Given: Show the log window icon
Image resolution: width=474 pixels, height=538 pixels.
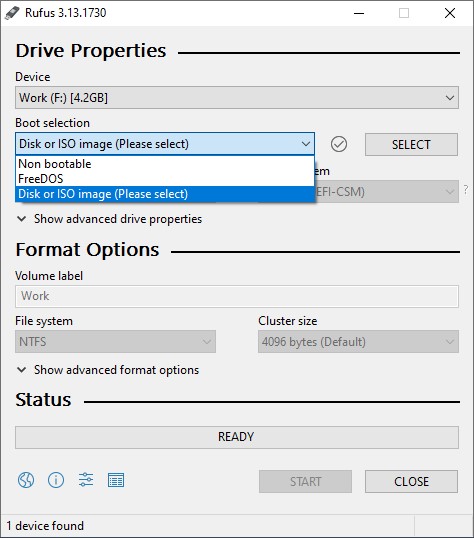Looking at the screenshot, I should coord(116,480).
